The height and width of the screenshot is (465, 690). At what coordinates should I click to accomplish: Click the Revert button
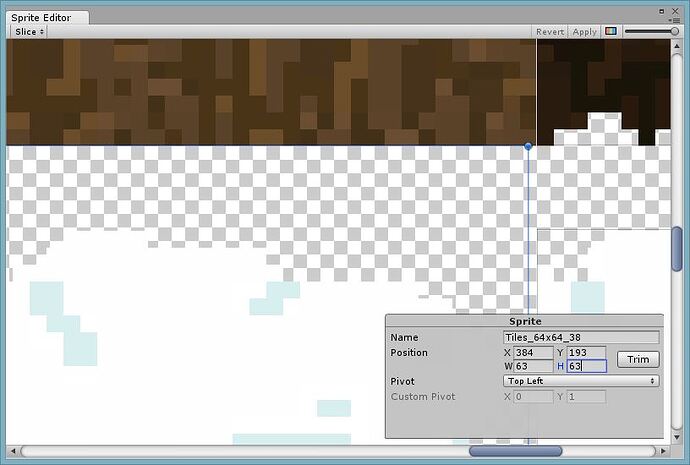tap(550, 32)
